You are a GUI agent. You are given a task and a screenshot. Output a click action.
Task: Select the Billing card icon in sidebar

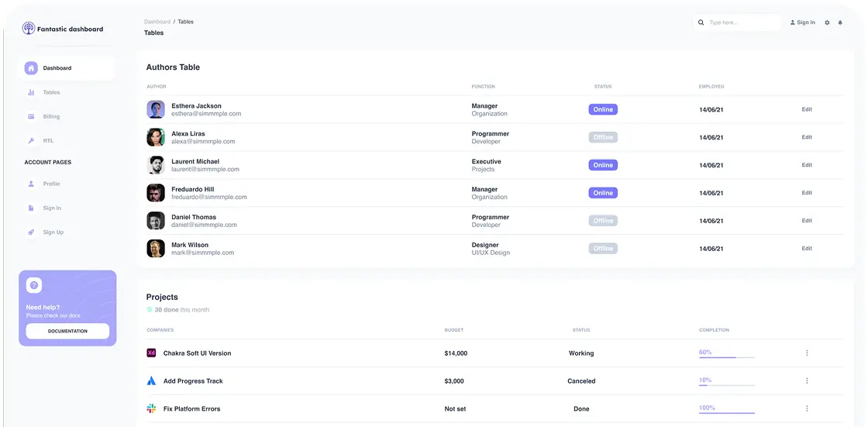click(31, 117)
